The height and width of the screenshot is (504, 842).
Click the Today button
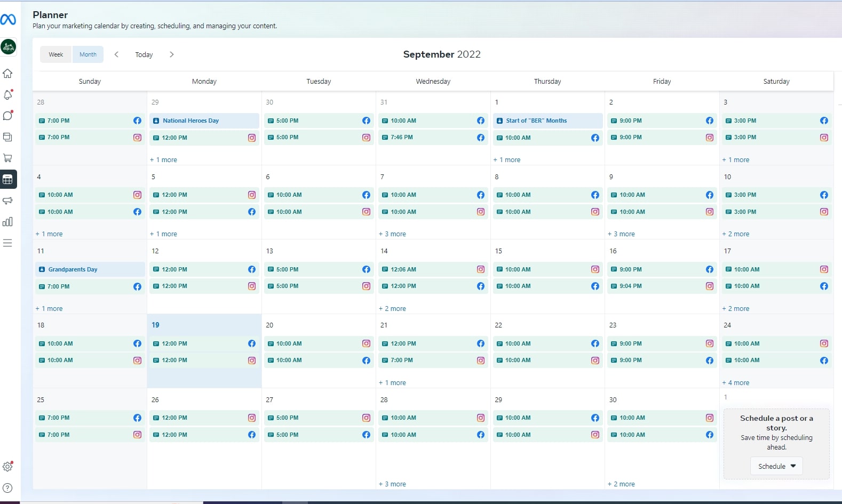[144, 54]
